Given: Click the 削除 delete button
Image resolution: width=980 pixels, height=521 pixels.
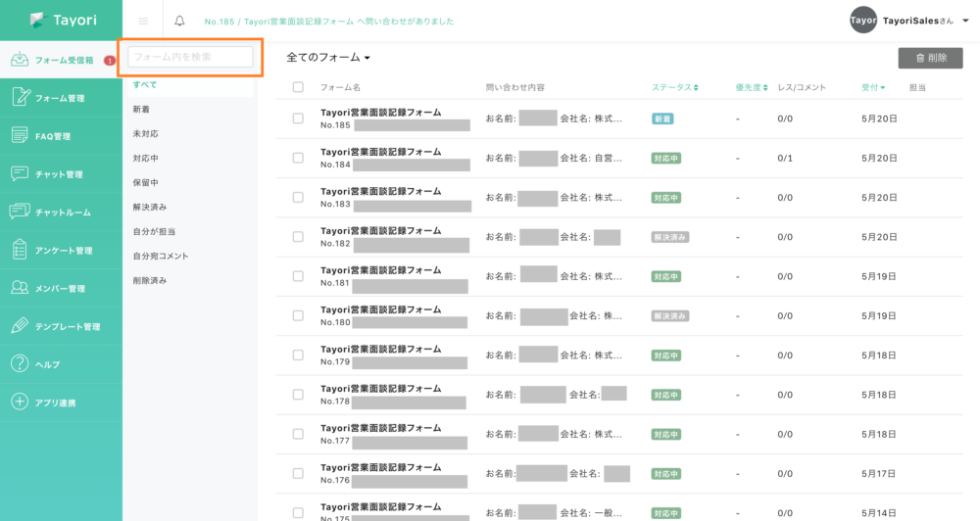Looking at the screenshot, I should [930, 58].
